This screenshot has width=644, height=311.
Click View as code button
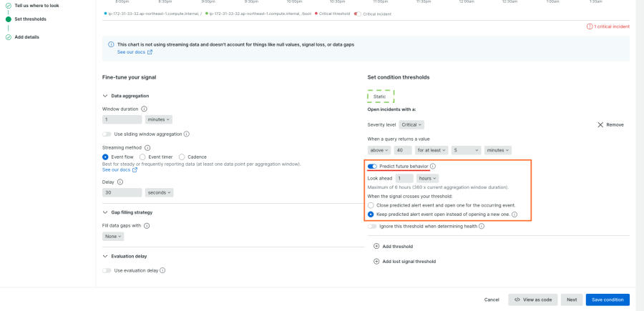533,300
